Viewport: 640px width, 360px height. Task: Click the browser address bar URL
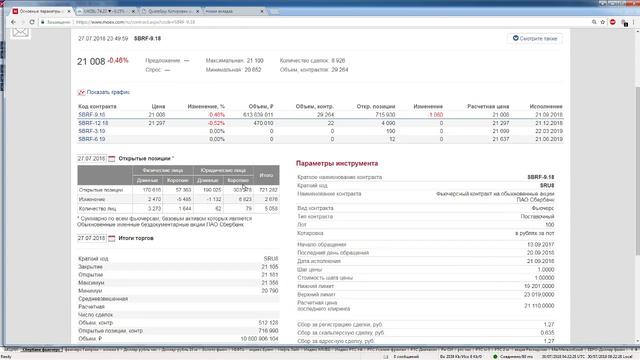click(x=136, y=22)
